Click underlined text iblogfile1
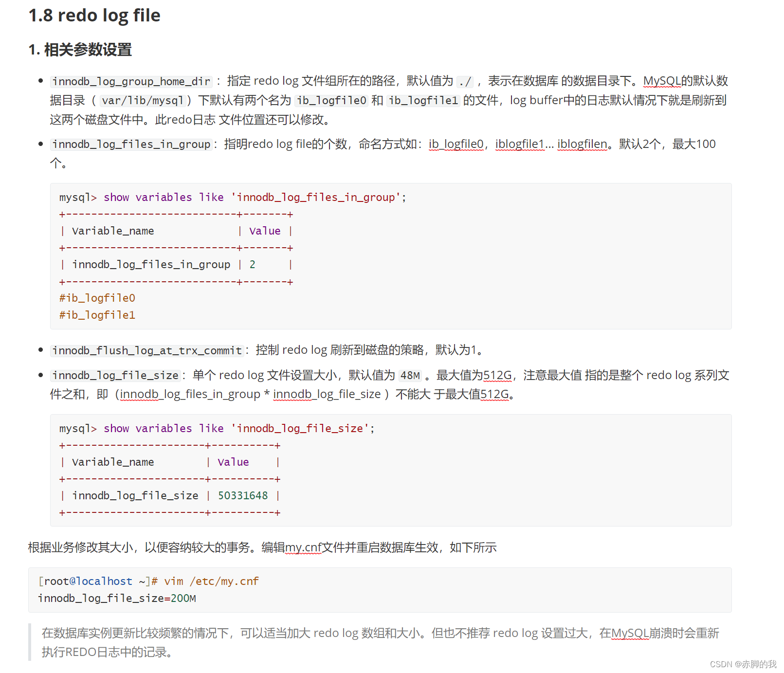 click(x=519, y=145)
